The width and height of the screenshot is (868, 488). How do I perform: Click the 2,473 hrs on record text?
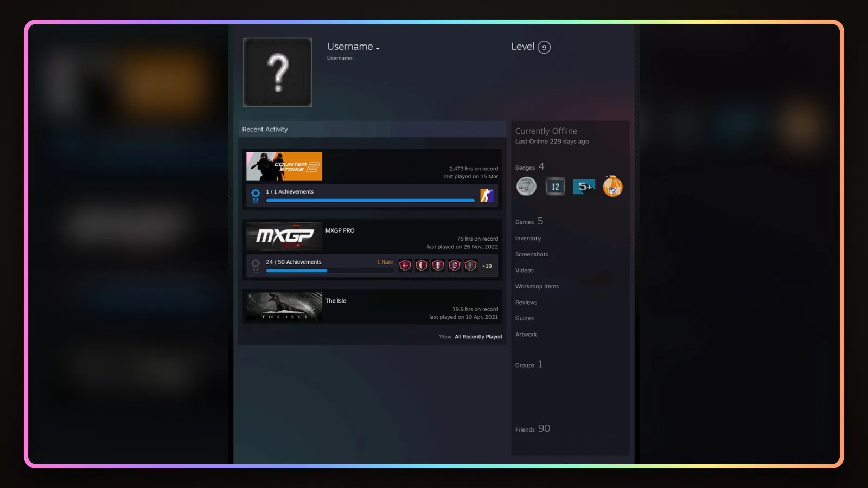pyautogui.click(x=473, y=169)
